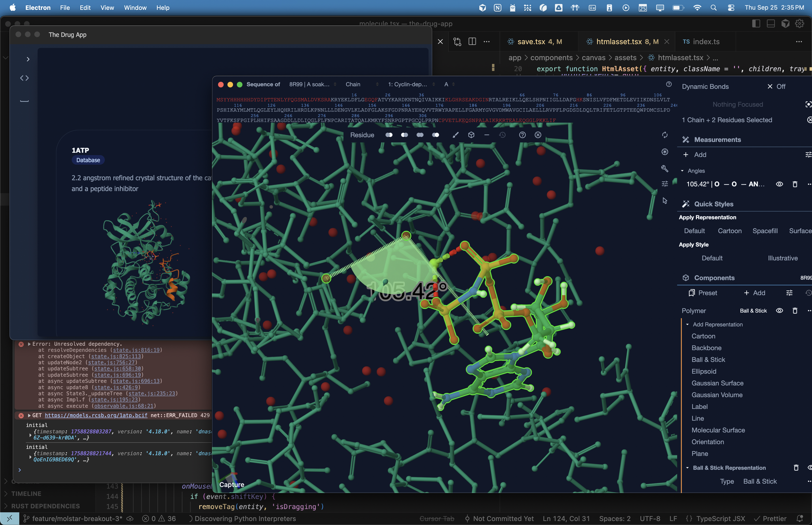812x525 pixels.
Task: Click Add under Measurements
Action: (x=695, y=155)
